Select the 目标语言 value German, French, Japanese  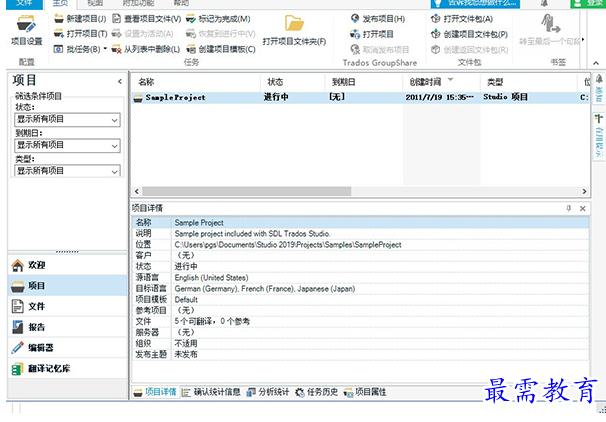(x=265, y=289)
